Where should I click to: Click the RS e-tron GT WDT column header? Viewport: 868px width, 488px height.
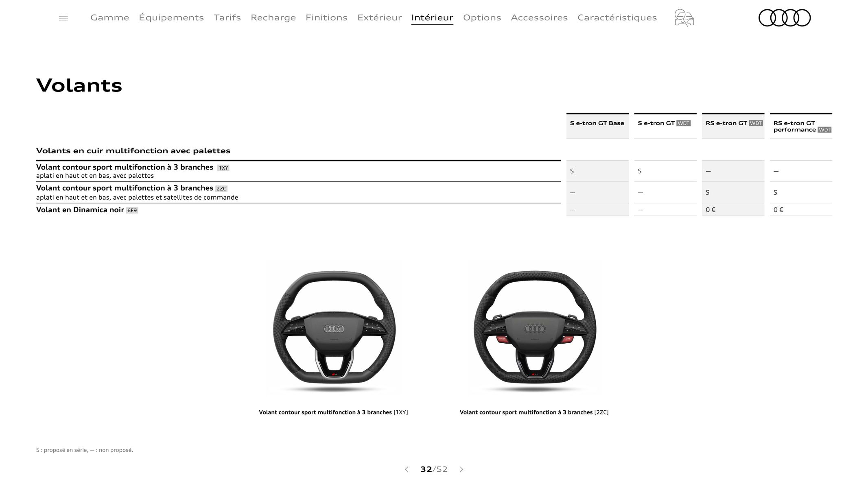click(x=733, y=126)
